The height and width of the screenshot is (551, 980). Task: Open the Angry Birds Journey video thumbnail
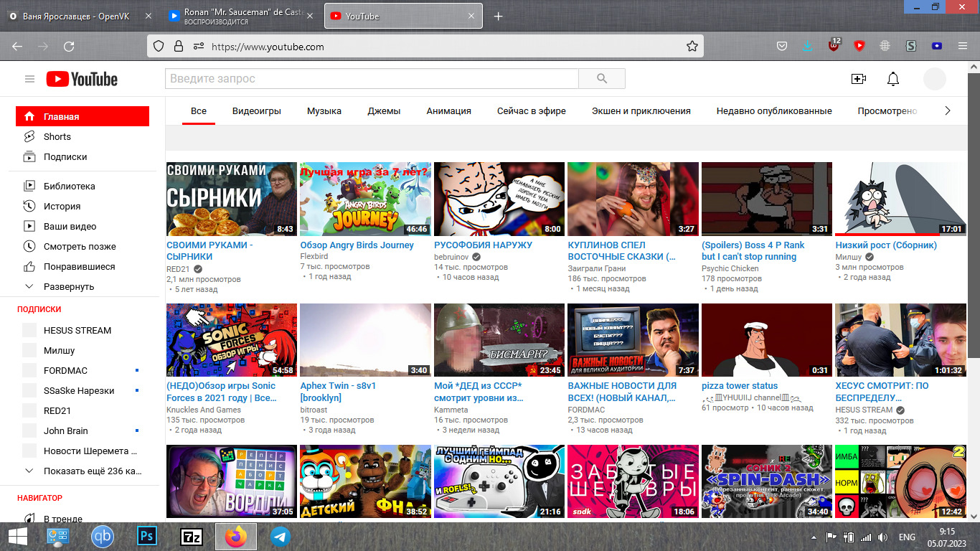point(365,199)
